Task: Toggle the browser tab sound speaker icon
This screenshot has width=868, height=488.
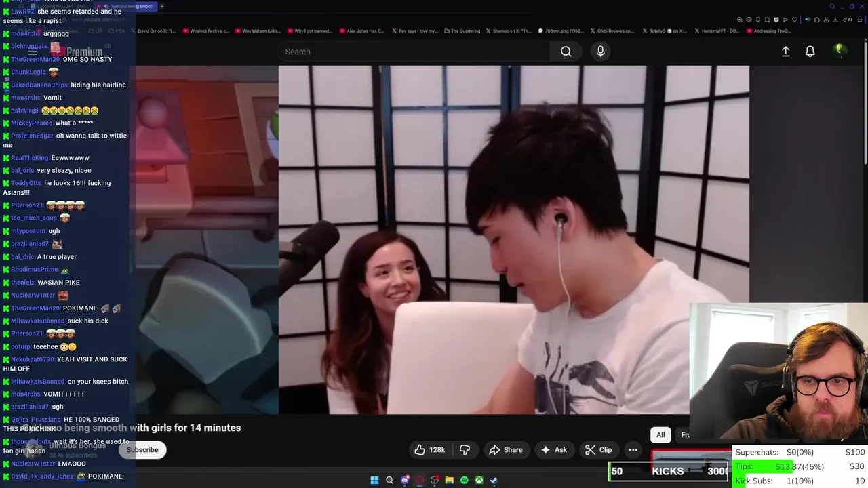Action: (x=808, y=20)
